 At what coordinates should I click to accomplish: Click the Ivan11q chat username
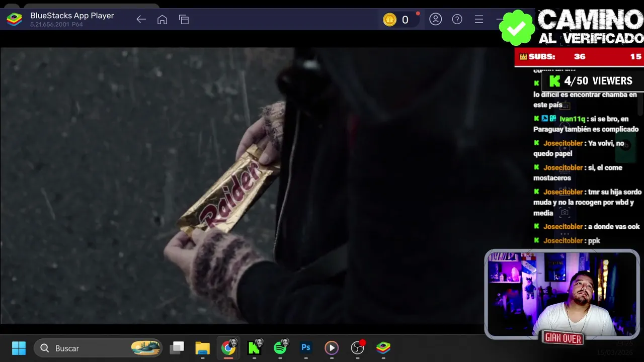(573, 119)
